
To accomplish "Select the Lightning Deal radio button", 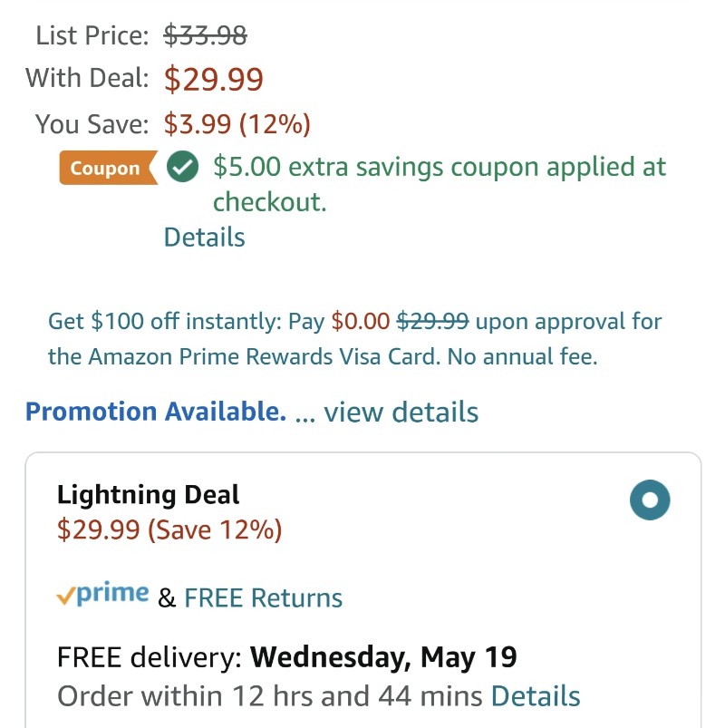I will tap(650, 500).
